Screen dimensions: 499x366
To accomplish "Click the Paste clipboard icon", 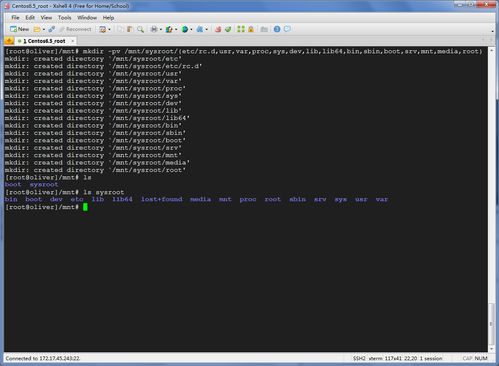I will (130, 29).
